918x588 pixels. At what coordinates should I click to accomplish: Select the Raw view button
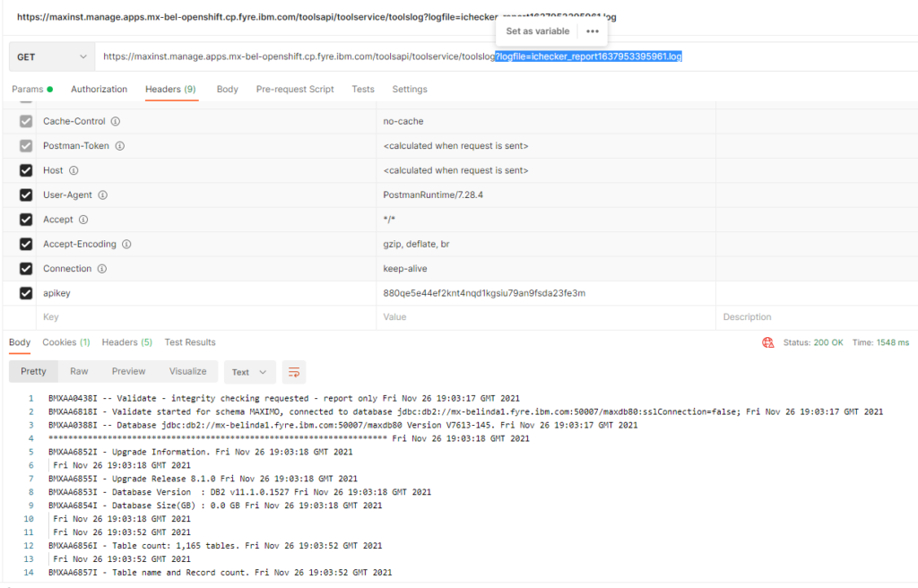point(79,371)
